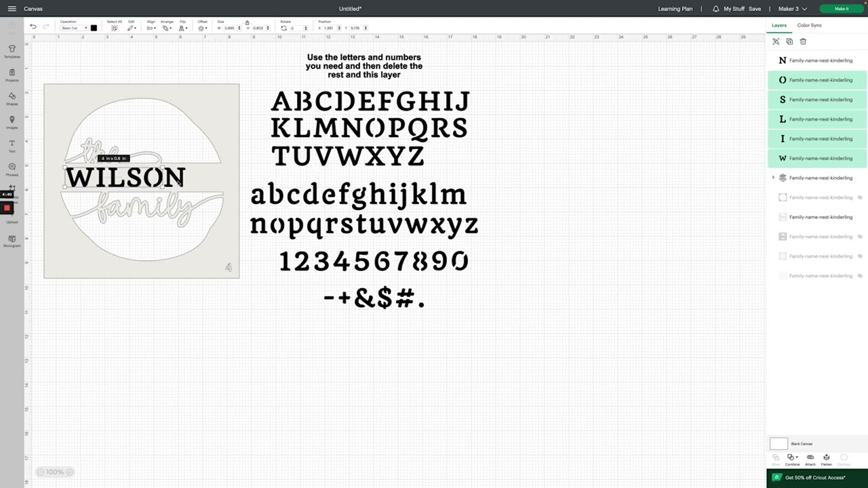Click the Flatten button
The width and height of the screenshot is (868, 488).
point(826,460)
